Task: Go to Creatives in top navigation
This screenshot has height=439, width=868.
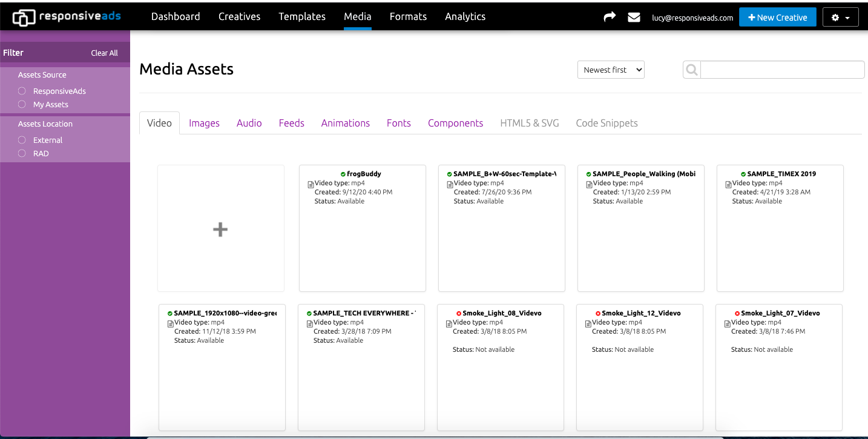Action: 239,17
